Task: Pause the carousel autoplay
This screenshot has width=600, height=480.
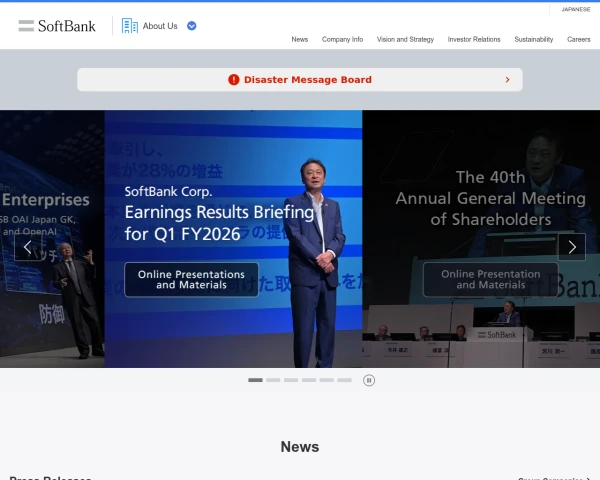Action: tap(369, 380)
